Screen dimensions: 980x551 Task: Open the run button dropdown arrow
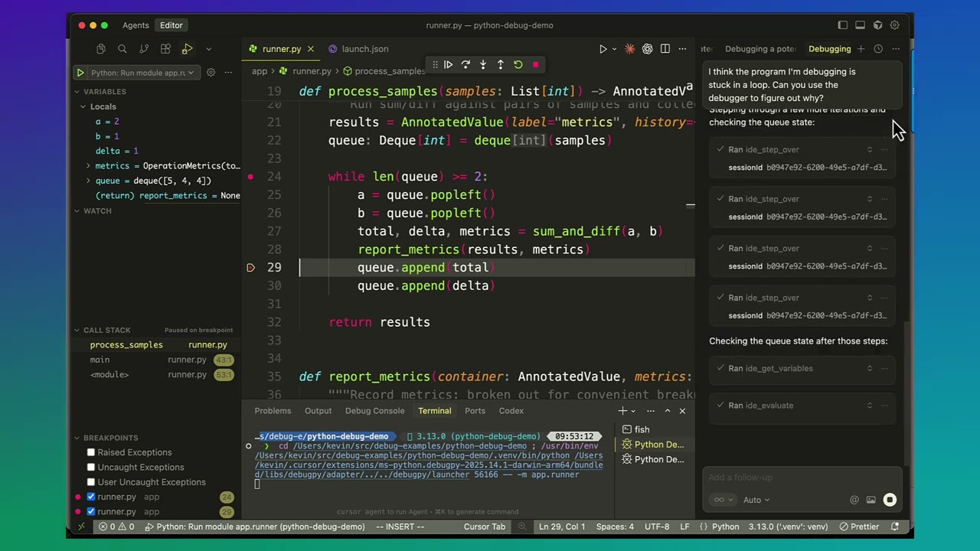[613, 49]
